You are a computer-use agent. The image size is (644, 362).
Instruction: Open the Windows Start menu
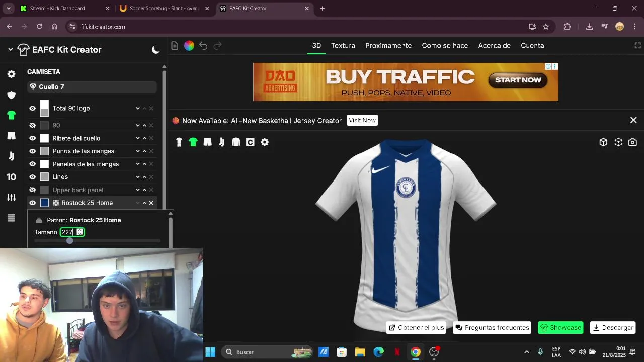pyautogui.click(x=210, y=352)
